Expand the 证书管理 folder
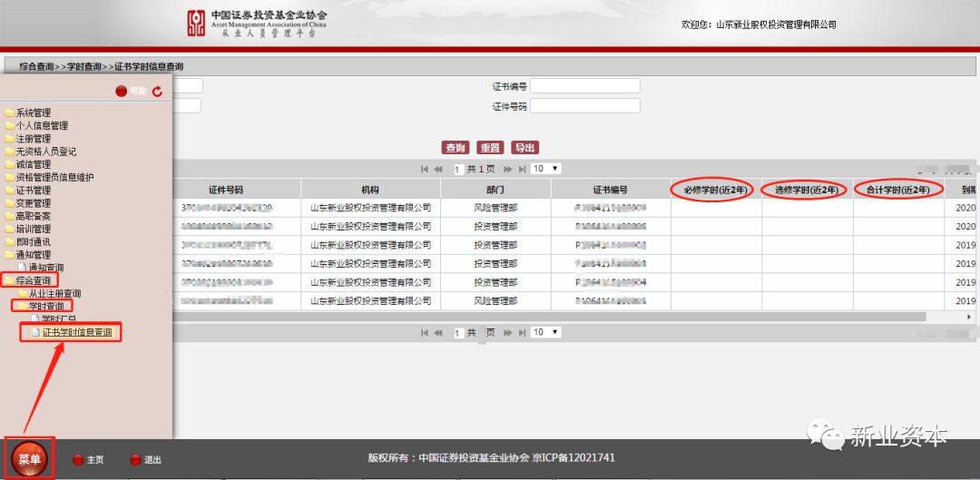Screen dimensions: 980x480 [34, 190]
